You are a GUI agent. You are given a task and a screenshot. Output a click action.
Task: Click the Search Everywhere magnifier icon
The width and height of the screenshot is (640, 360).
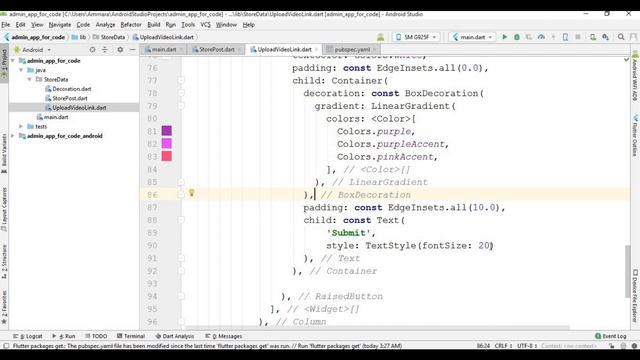(621, 37)
